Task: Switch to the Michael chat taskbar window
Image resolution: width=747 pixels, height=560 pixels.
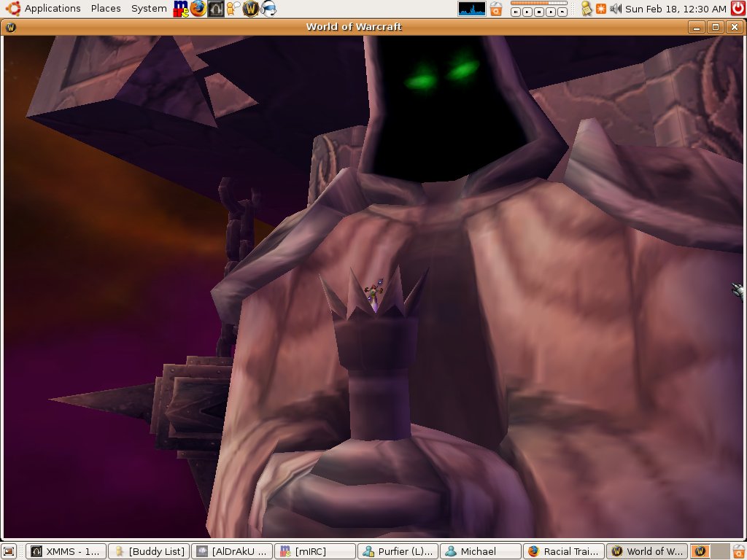Action: click(481, 551)
